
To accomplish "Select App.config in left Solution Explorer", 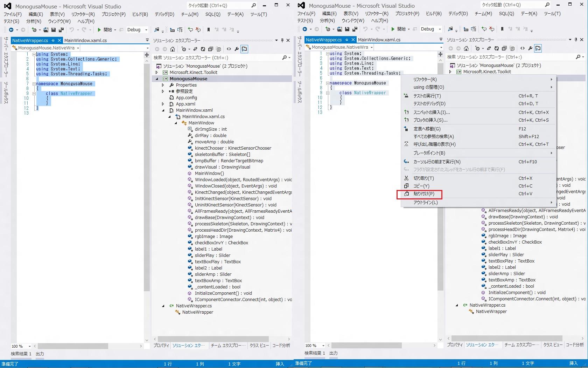I will point(187,98).
